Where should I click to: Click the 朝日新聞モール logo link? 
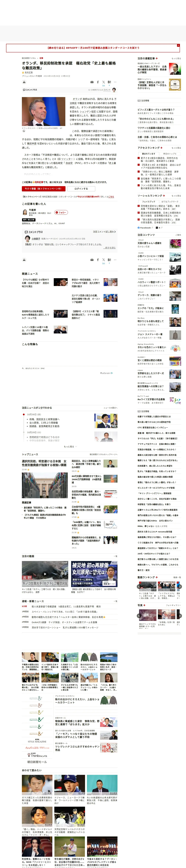[x=37, y=762]
